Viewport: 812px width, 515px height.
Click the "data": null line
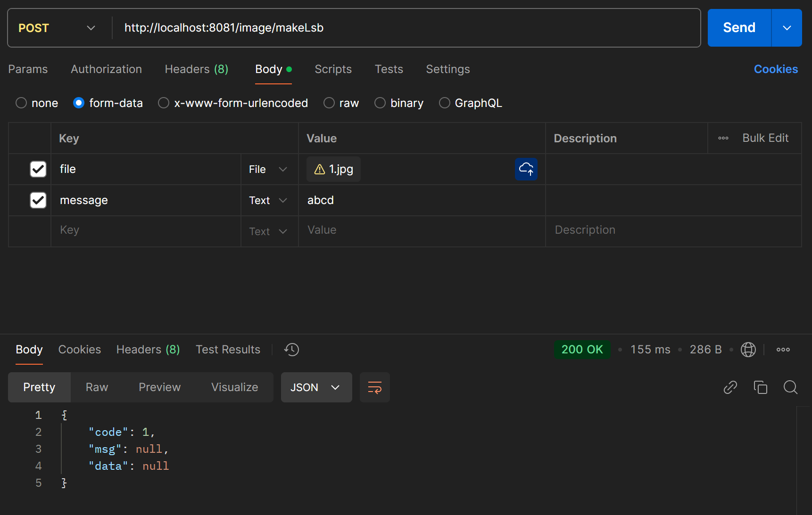pyautogui.click(x=128, y=466)
